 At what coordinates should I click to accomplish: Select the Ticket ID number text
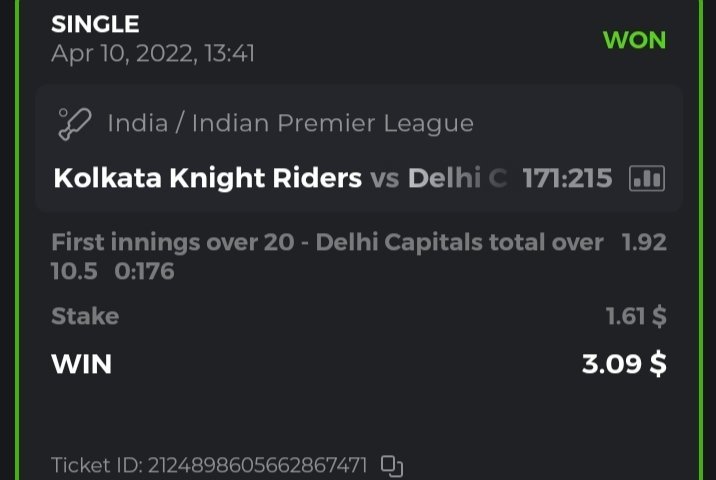pyautogui.click(x=257, y=466)
